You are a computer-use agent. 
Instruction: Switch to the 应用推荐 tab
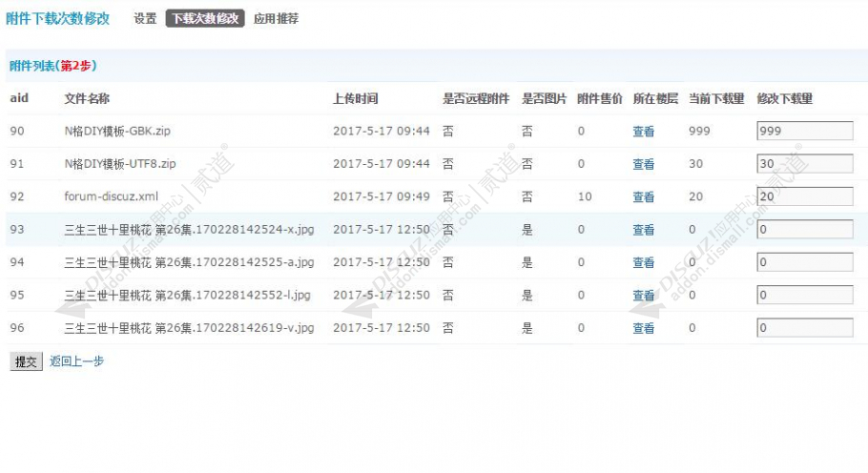(x=277, y=18)
